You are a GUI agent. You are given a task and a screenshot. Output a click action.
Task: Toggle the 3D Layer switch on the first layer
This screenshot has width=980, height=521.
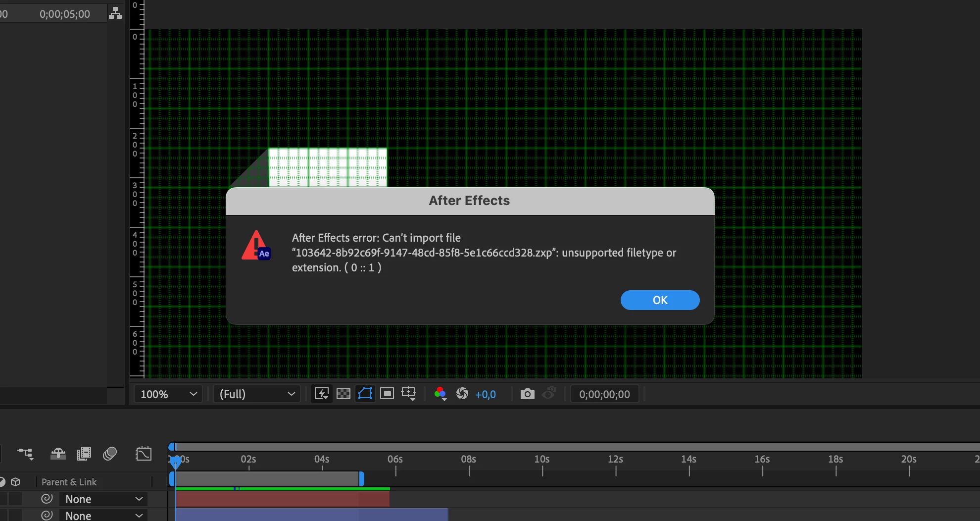[x=16, y=499]
